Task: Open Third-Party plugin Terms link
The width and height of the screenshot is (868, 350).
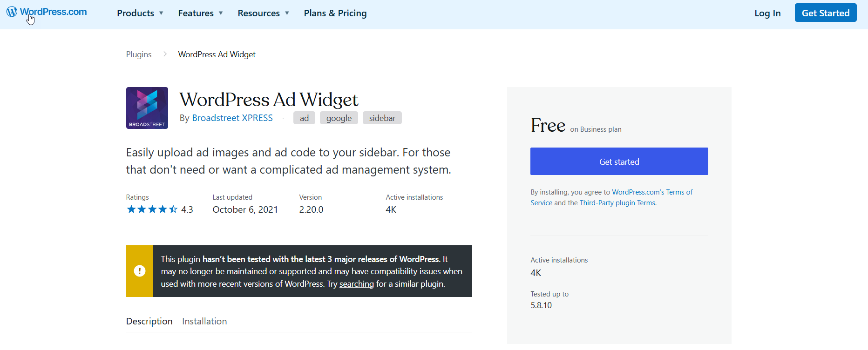Action: click(x=617, y=203)
